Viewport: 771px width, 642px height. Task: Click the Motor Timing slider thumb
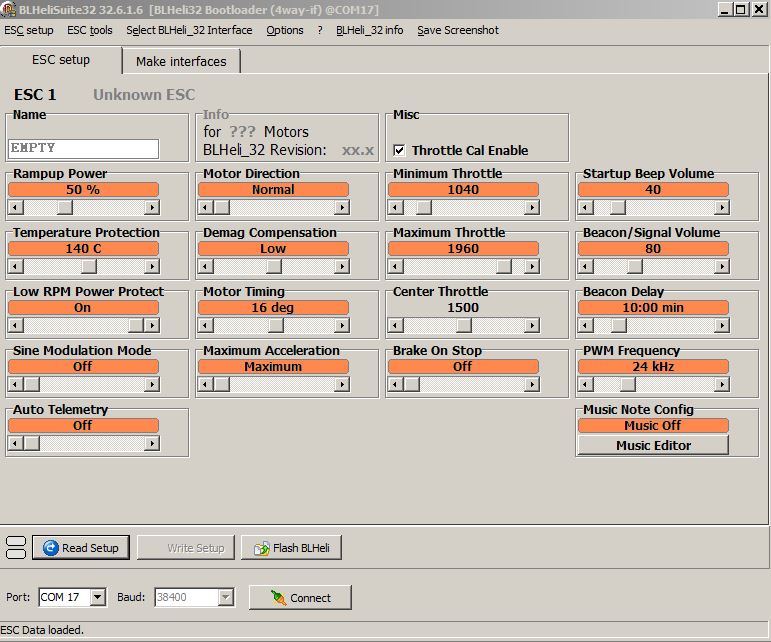coord(276,325)
